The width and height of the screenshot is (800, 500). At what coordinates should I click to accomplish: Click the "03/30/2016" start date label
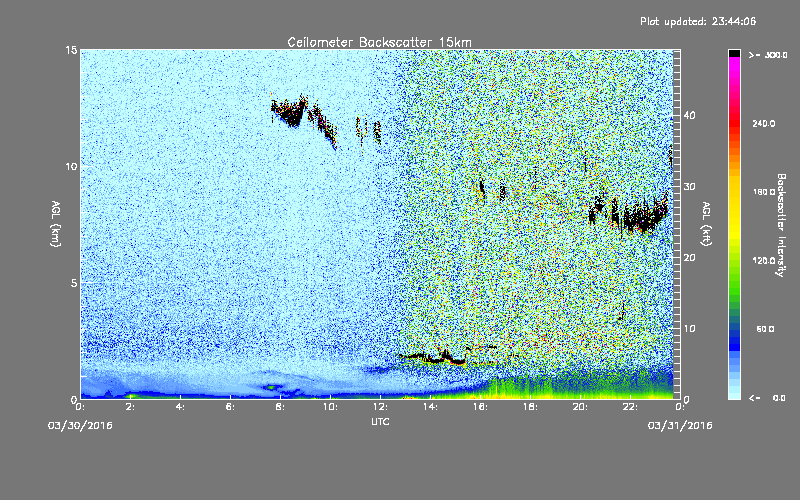tap(80, 426)
